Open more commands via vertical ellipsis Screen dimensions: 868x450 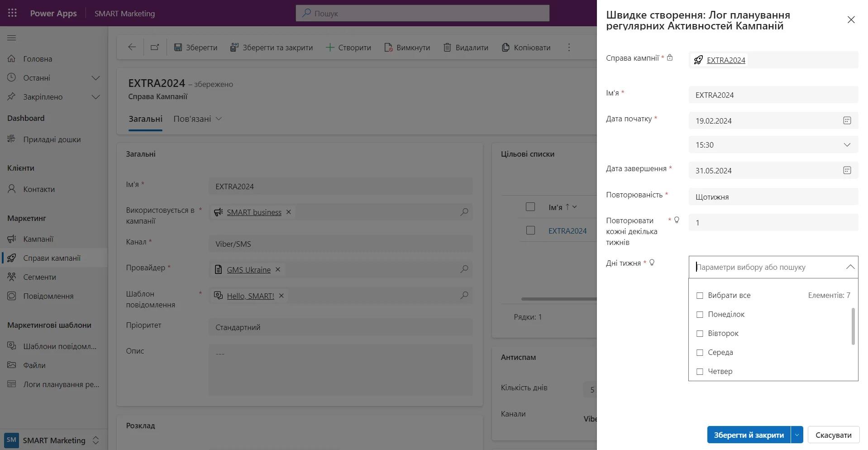tap(569, 47)
